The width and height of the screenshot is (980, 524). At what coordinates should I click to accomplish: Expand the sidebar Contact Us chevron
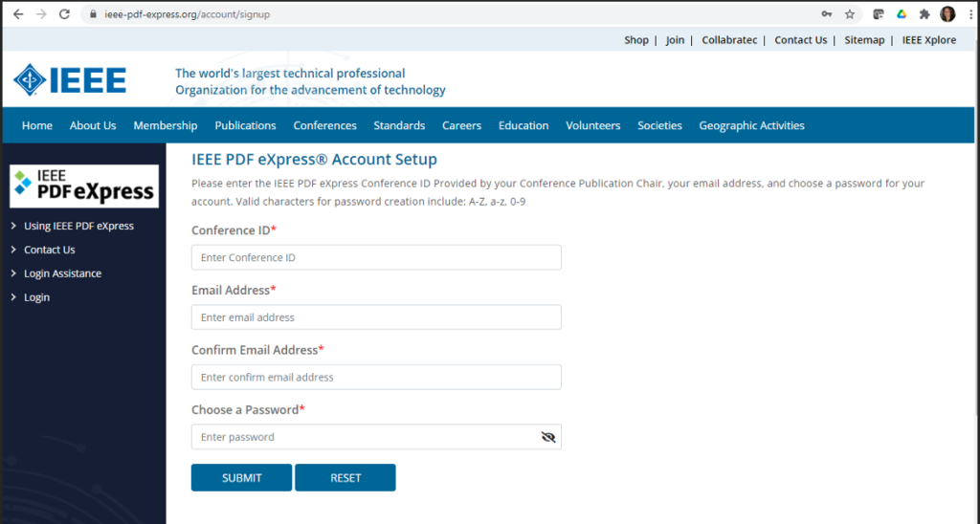coord(13,250)
